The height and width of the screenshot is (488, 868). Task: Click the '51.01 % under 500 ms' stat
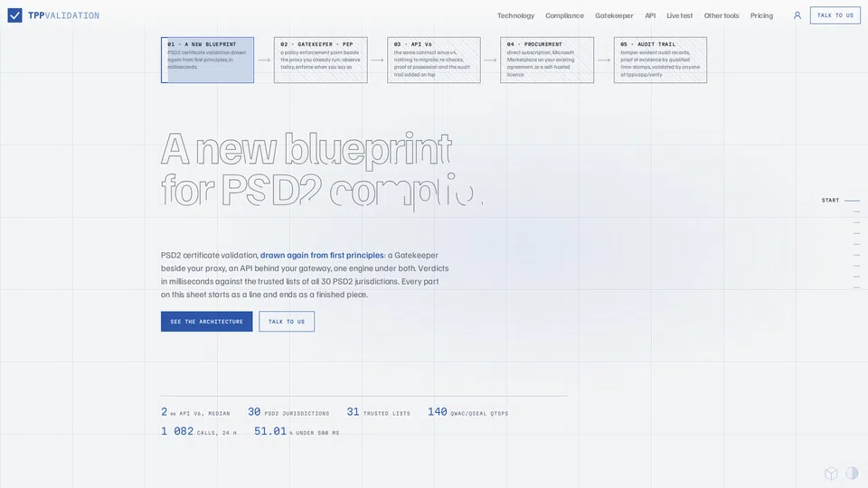pyautogui.click(x=297, y=432)
